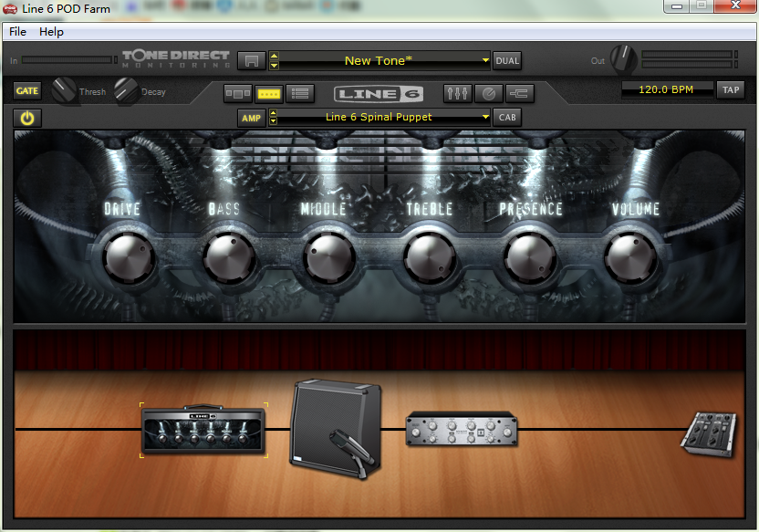Open the Help menu

click(51, 31)
